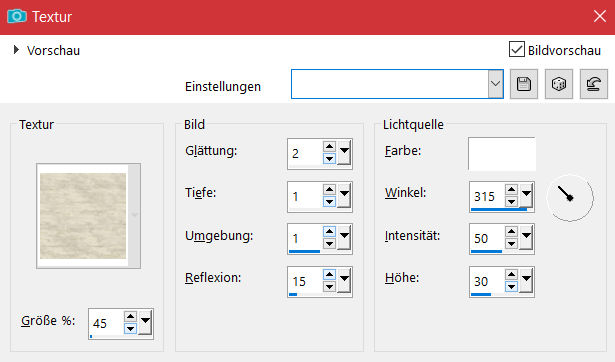Select the texture thumbnail preview
This screenshot has width=615, height=362.
click(83, 216)
